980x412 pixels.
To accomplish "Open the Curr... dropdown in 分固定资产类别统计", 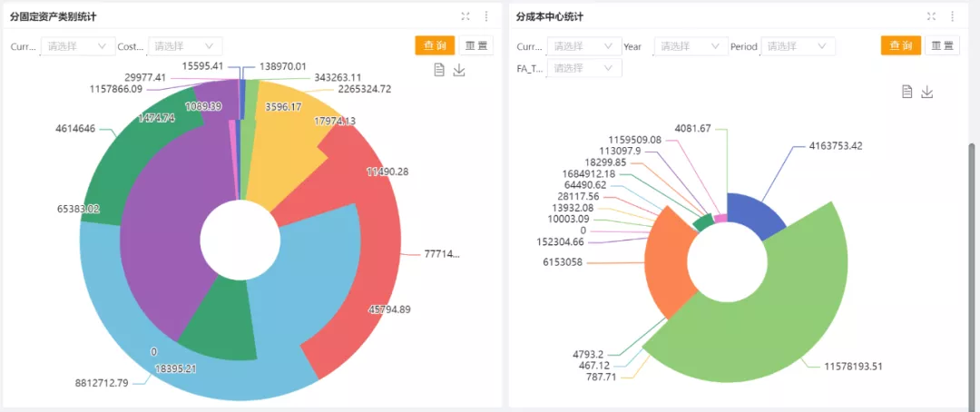I will pos(78,46).
